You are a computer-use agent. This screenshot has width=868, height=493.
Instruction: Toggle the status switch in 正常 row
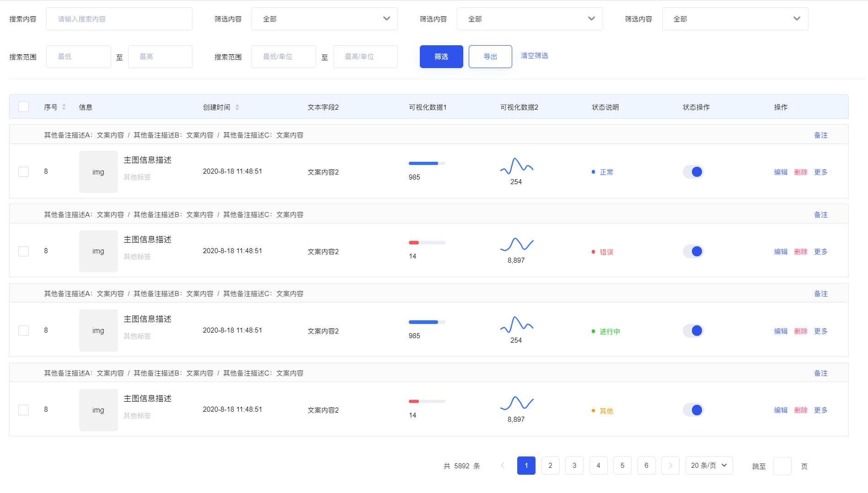point(693,172)
